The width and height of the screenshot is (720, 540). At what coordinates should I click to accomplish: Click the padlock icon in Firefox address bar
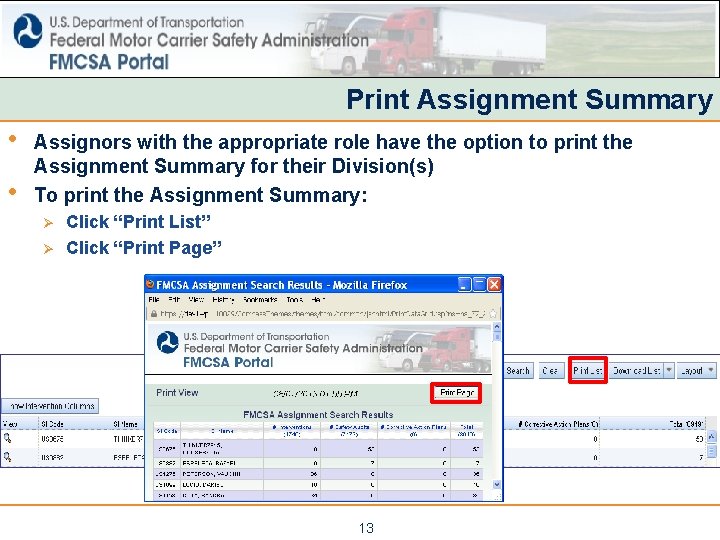pyautogui.click(x=154, y=314)
